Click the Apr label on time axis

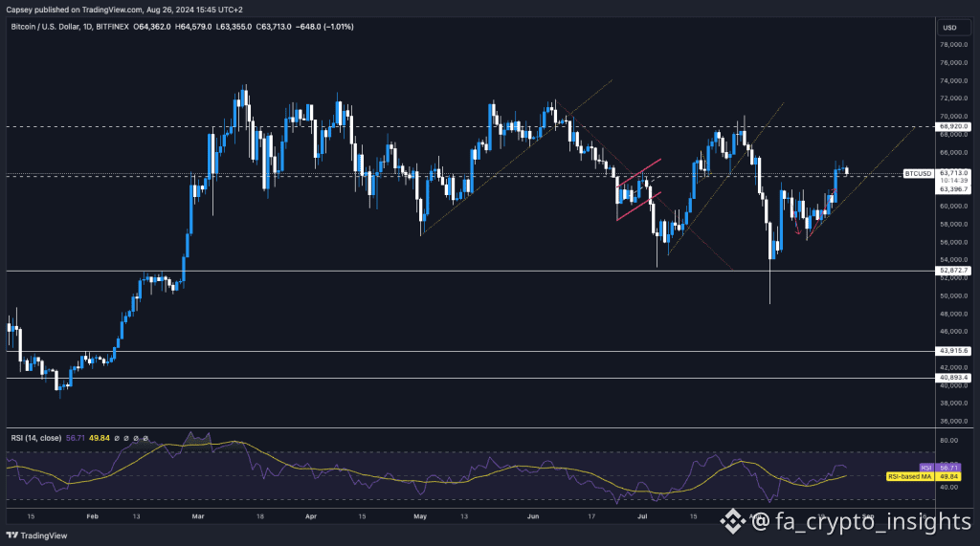[311, 516]
